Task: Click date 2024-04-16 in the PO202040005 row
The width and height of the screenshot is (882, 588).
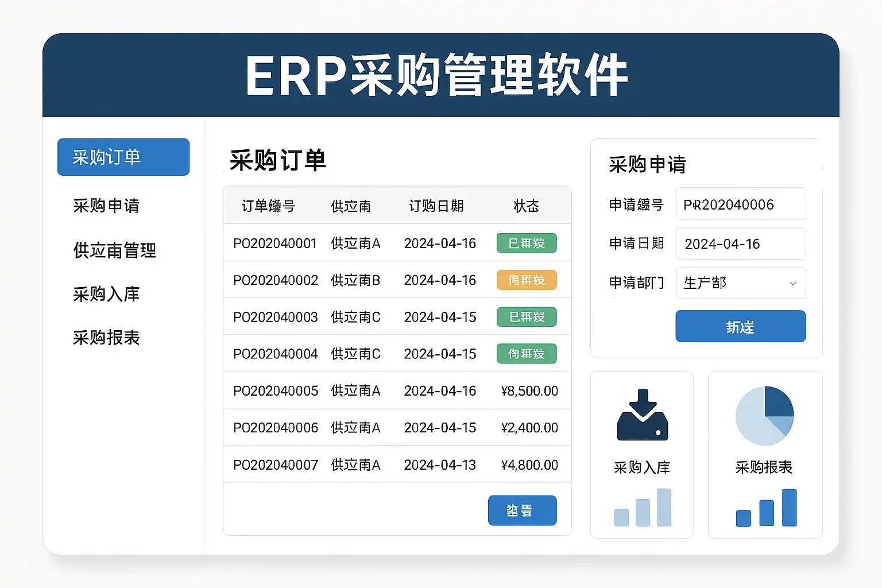Action: 440,391
